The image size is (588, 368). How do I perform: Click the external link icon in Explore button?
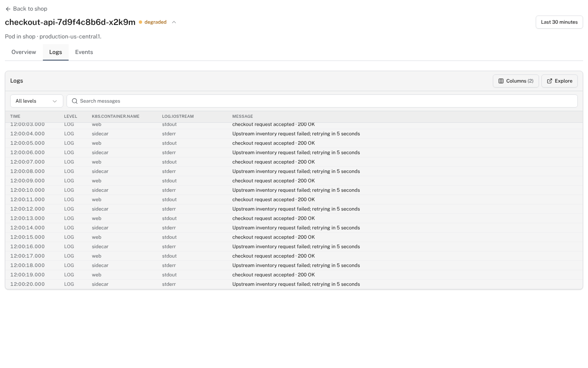click(x=550, y=81)
